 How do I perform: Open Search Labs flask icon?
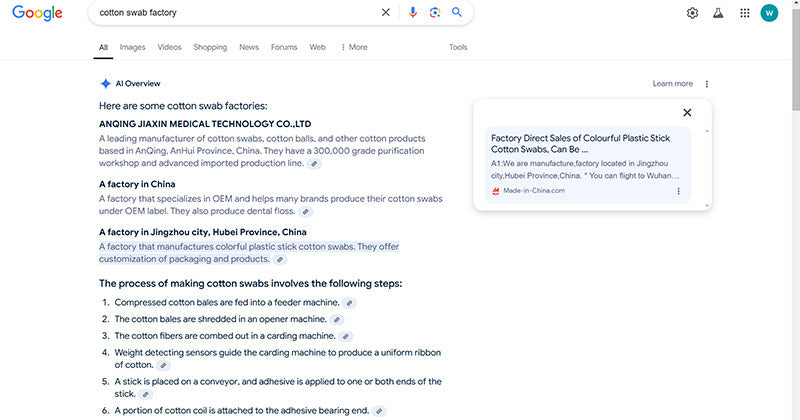click(x=718, y=13)
